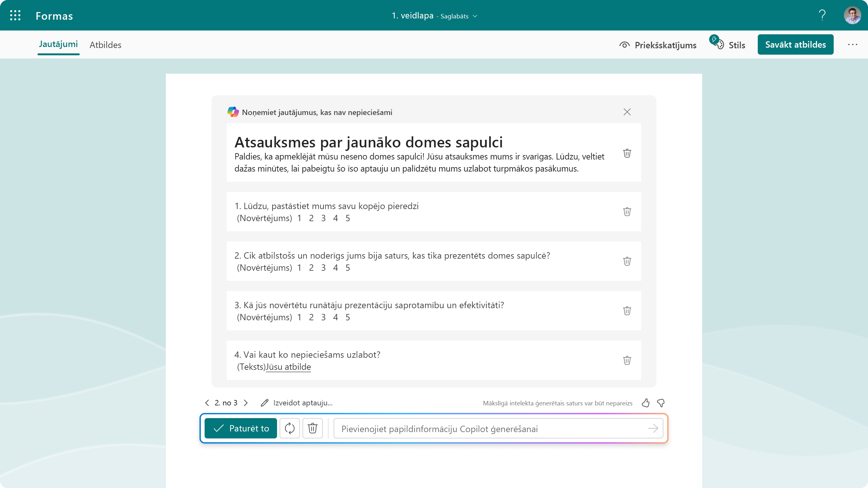This screenshot has width=868, height=488.
Task: Give thumbs down feedback
Action: pos(661,403)
